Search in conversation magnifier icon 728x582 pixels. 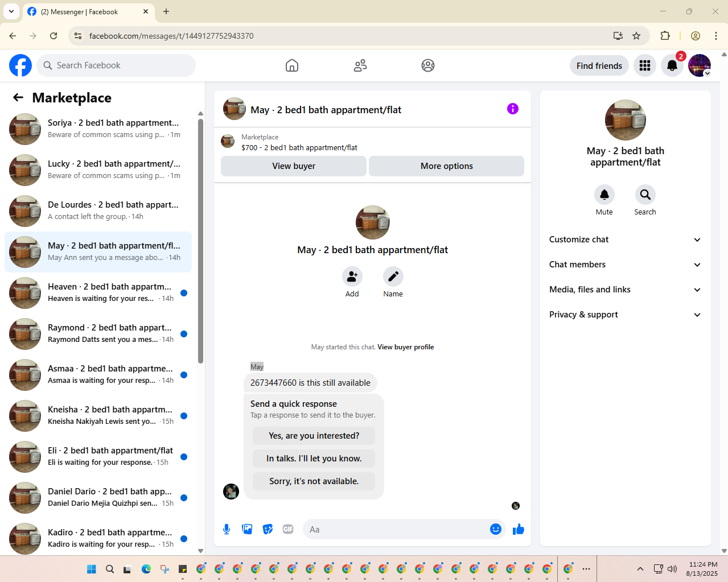point(645,195)
